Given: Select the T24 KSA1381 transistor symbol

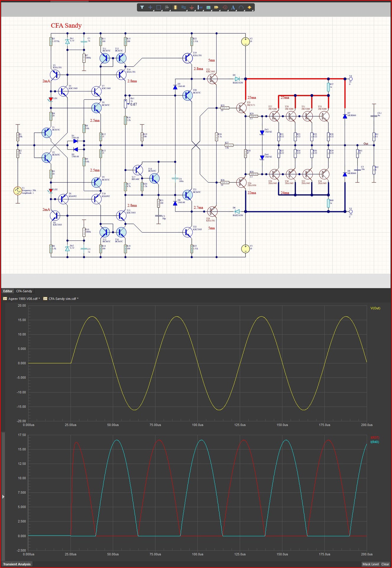Looking at the screenshot, I should [x=212, y=212].
